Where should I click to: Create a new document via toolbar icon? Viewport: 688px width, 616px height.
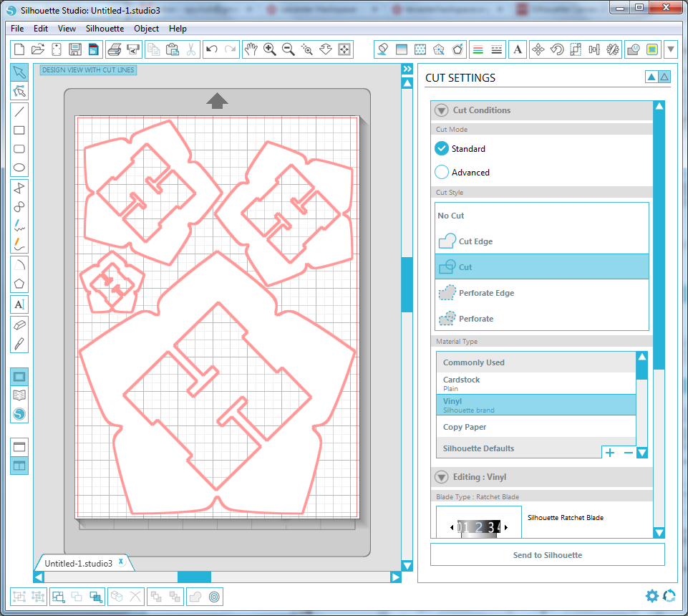[19, 49]
